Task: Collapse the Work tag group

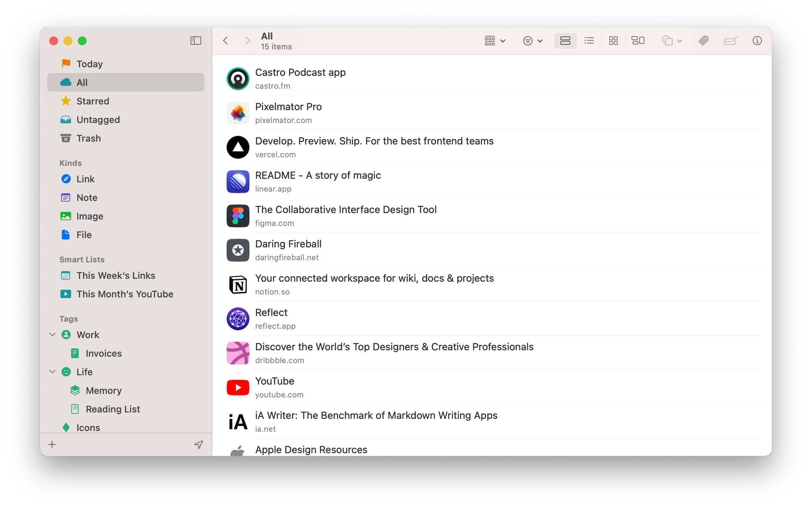Action: pos(52,334)
